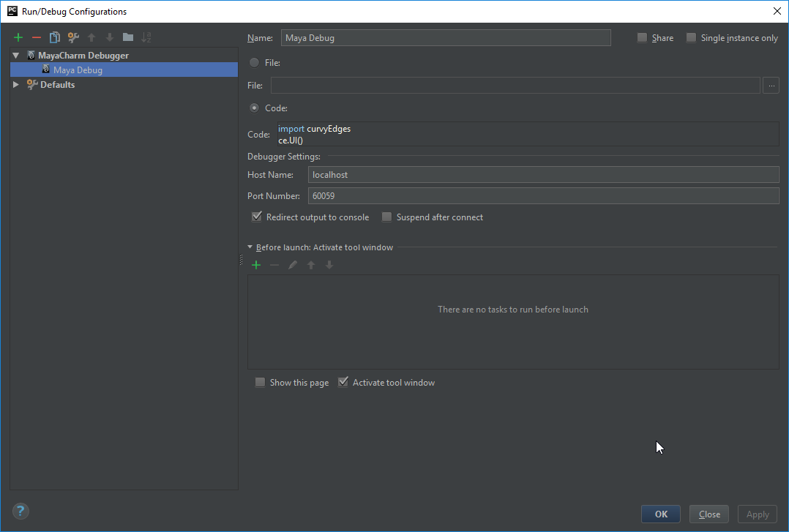789x532 pixels.
Task: Add a new run configuration
Action: (18, 37)
